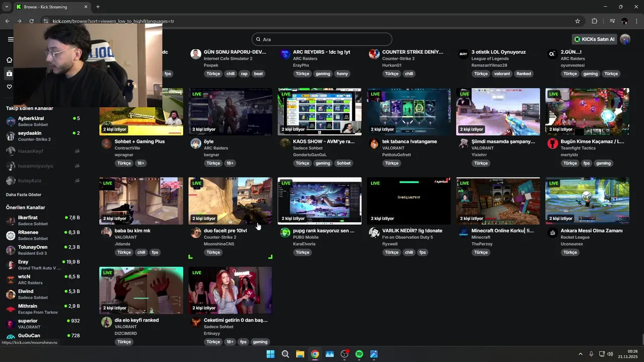Viewport: 644px width, 362px height.
Task: Open ContractVille category link
Action: (127, 148)
